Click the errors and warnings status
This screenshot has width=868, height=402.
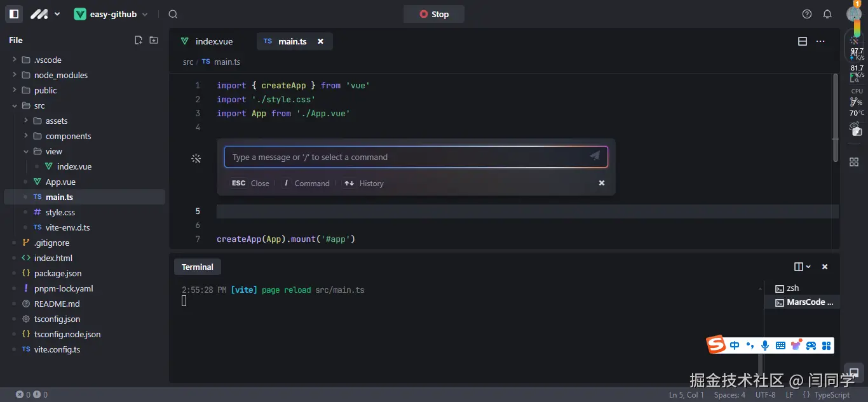32,394
